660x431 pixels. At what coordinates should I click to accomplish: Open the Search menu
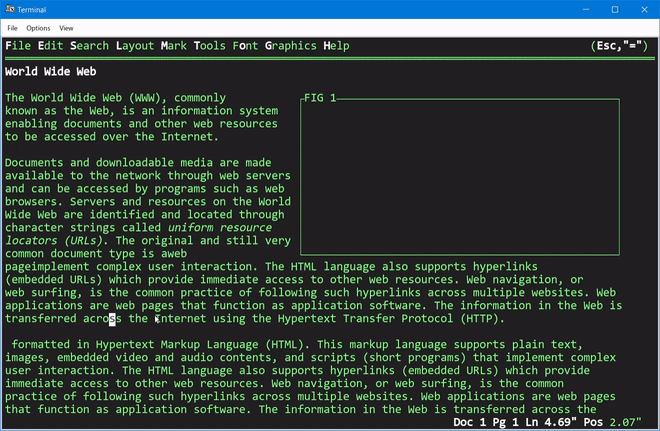89,45
